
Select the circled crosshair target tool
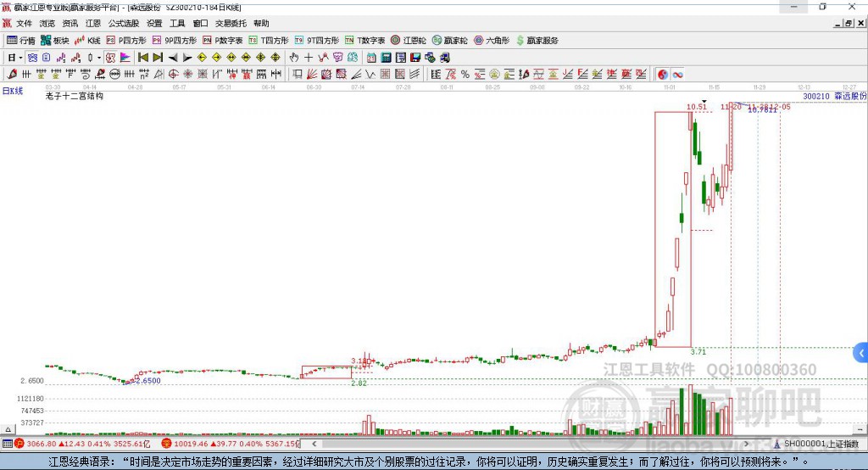pos(173,75)
